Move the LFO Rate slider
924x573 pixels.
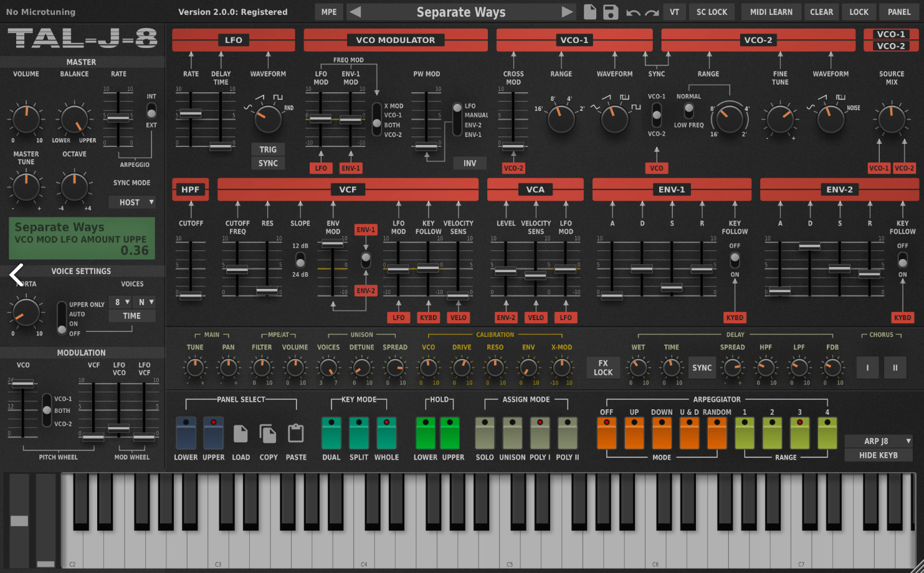[x=191, y=114]
